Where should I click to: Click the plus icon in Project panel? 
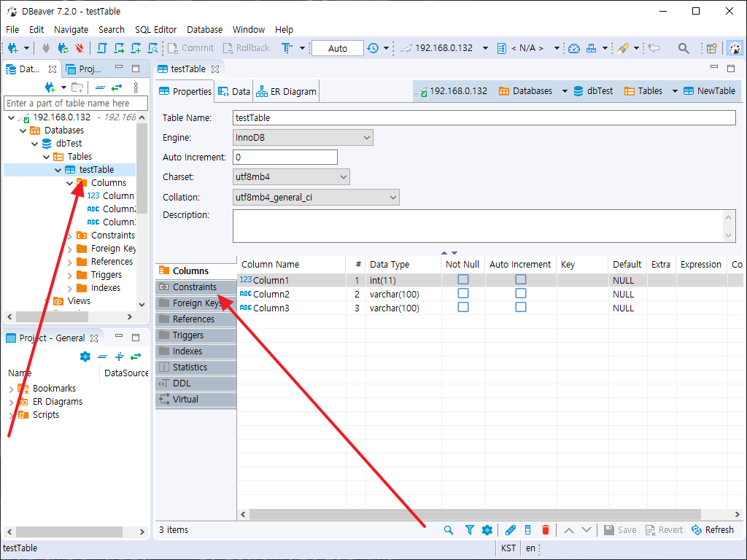point(120,356)
